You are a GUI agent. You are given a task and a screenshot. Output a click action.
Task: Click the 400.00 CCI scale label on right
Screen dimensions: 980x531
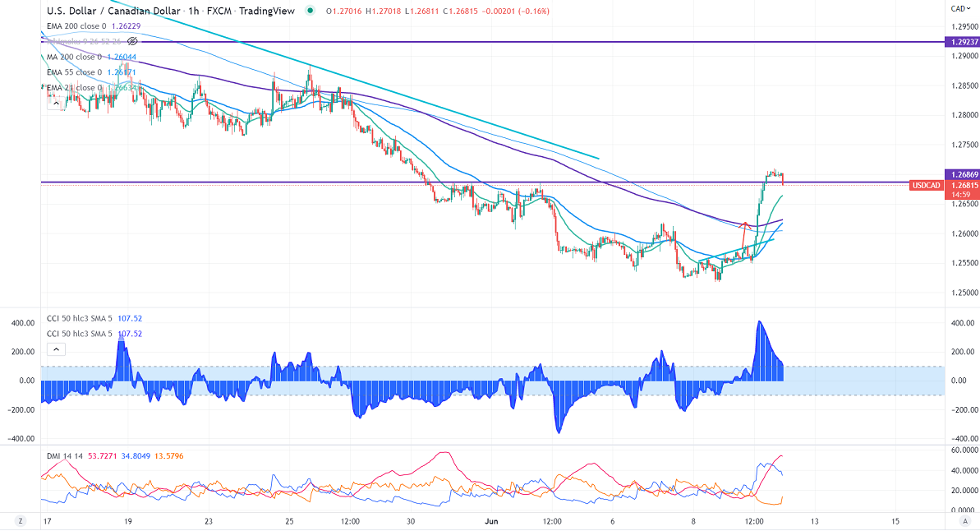click(x=963, y=323)
